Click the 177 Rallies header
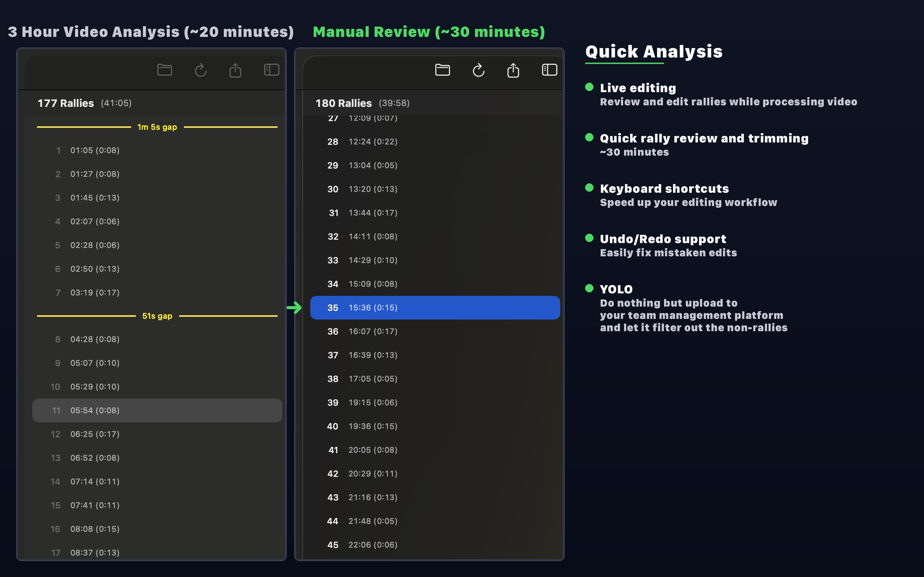924x577 pixels. tap(66, 103)
